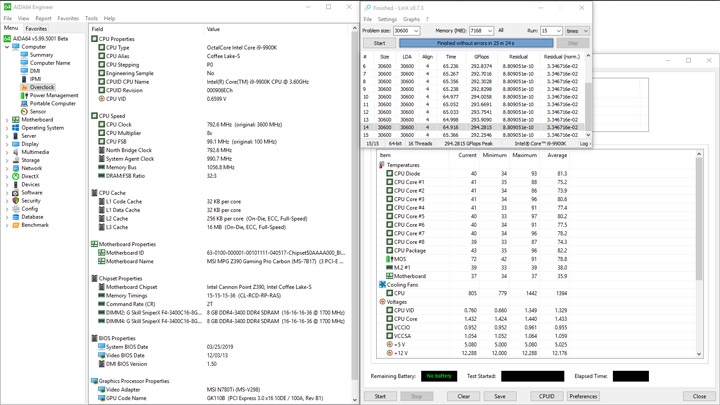Viewport: 720px width, 405px height.
Task: Open the Graphs menu in LinX
Action: (x=411, y=19)
